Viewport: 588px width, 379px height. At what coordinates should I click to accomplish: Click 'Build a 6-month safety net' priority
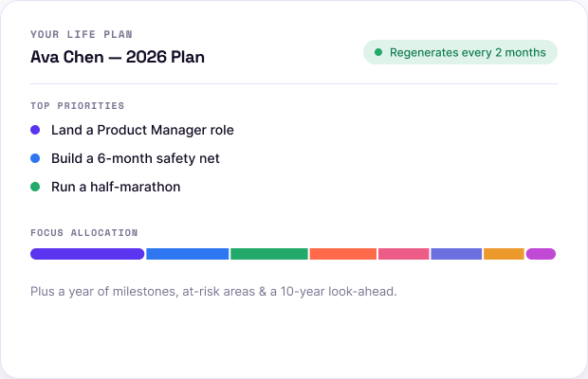point(136,158)
